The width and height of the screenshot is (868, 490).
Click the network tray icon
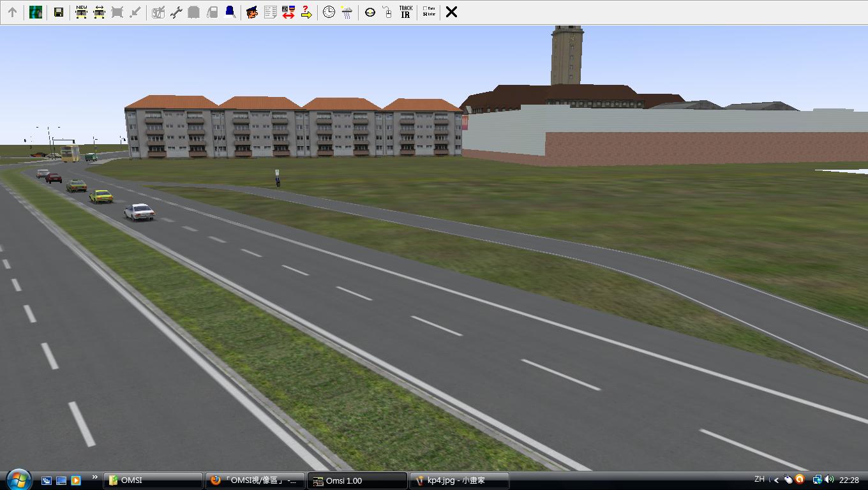[817, 479]
